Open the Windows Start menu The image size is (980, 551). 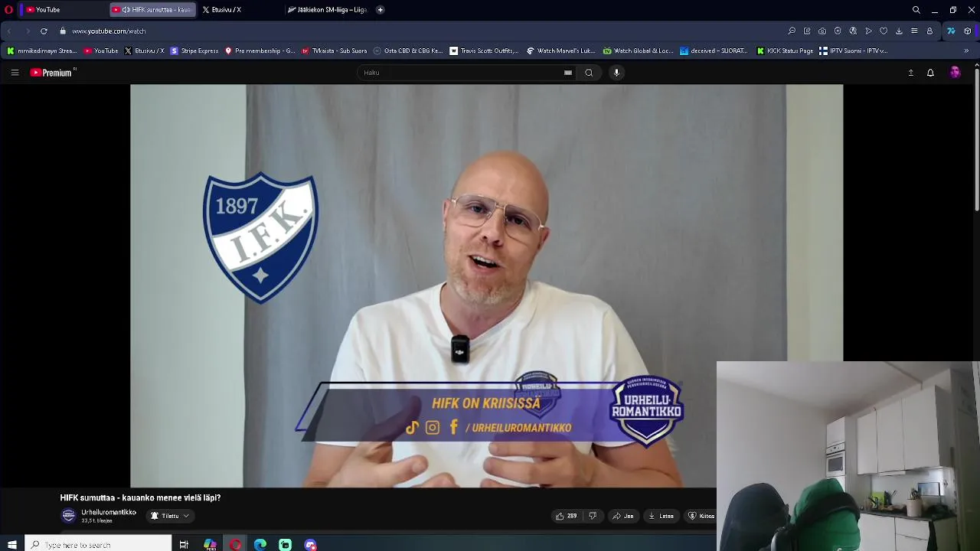(x=11, y=545)
